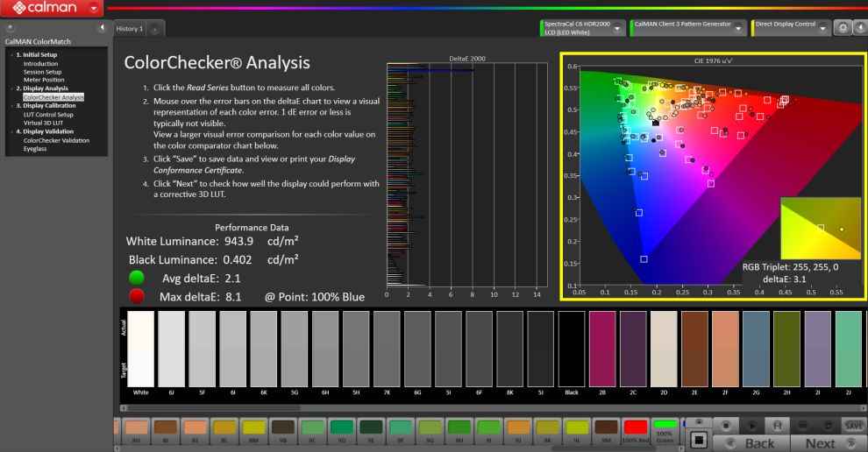Screen dimensions: 868x452
Task: Click the eye icon above the stop button
Action: pyautogui.click(x=699, y=423)
